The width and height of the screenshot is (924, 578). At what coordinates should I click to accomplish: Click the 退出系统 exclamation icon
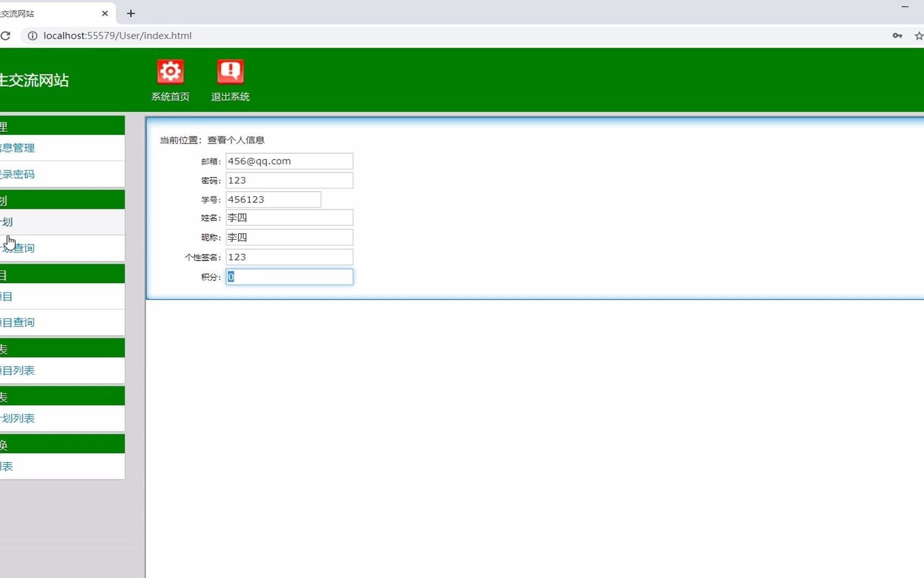tap(230, 72)
